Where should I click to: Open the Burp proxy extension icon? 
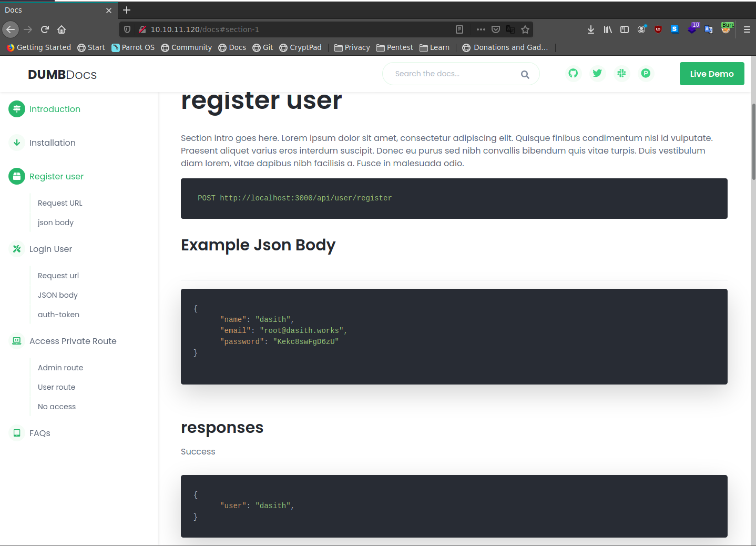[726, 28]
